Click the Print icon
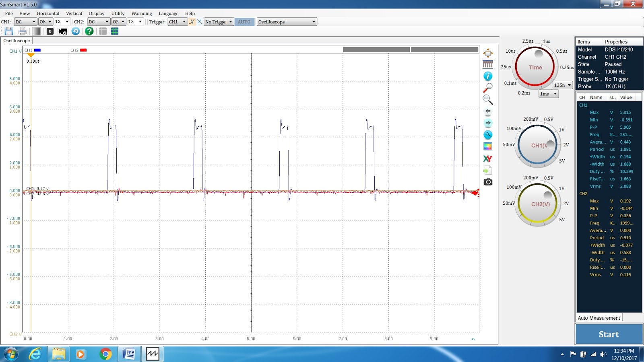 pyautogui.click(x=23, y=31)
